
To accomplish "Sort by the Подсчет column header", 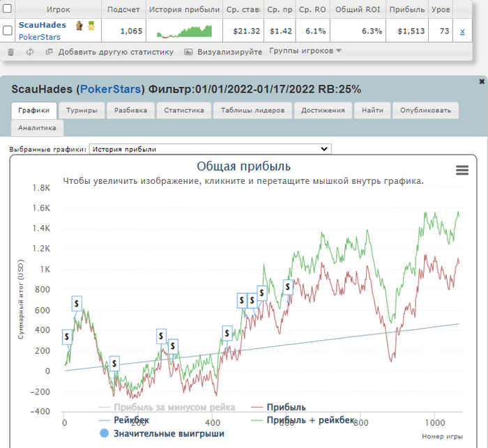I will (123, 9).
